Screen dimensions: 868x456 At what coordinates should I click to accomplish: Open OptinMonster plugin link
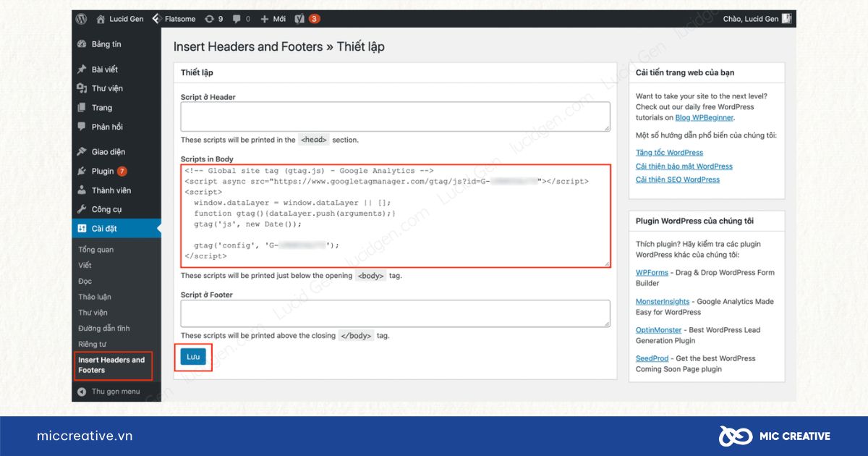(659, 330)
